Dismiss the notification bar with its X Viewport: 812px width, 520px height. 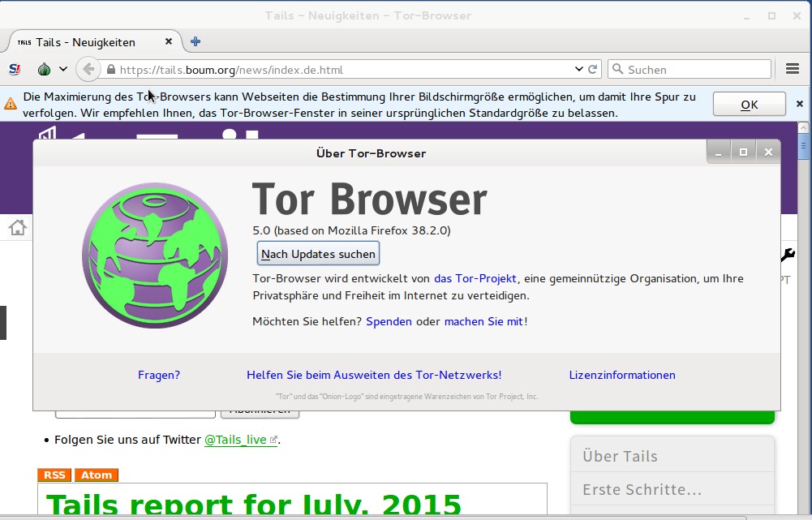click(x=800, y=104)
